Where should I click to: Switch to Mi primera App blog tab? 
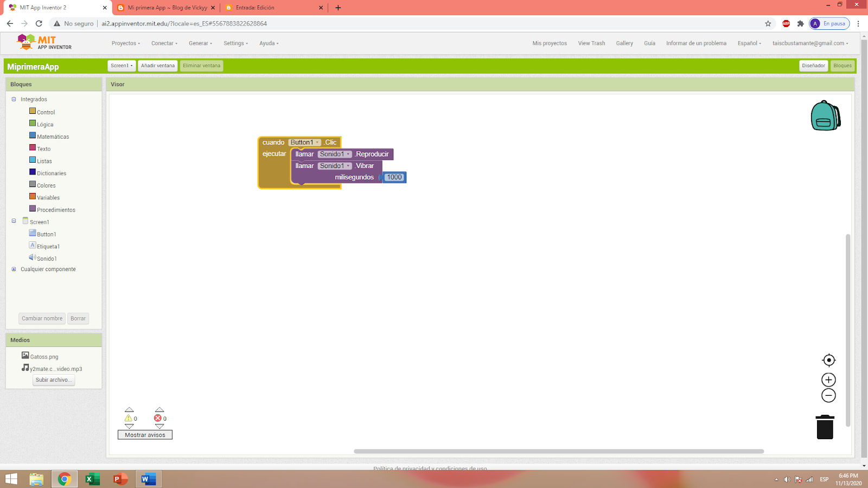tap(166, 8)
